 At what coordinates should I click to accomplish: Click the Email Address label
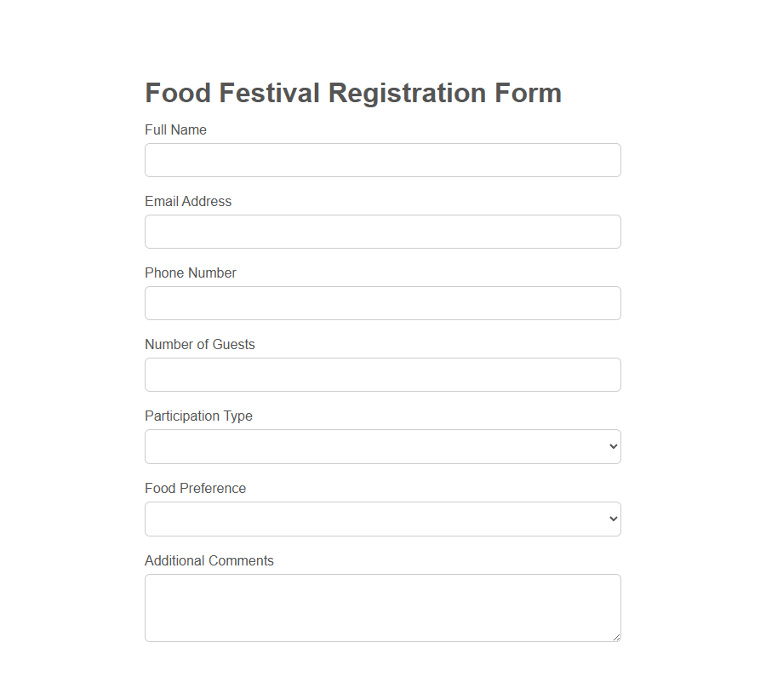click(188, 201)
